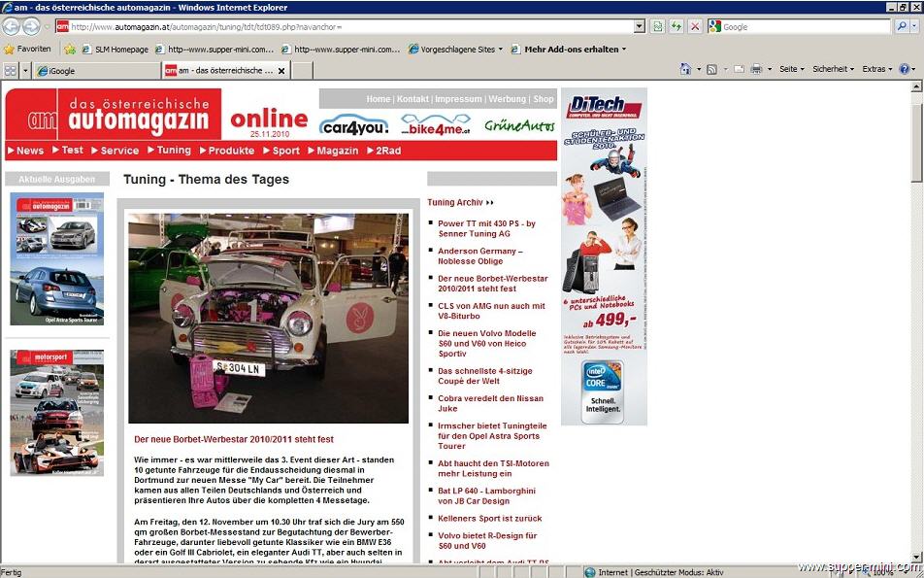924x578 pixels.
Task: Open the Extras dropdown menu
Action: 877,70
